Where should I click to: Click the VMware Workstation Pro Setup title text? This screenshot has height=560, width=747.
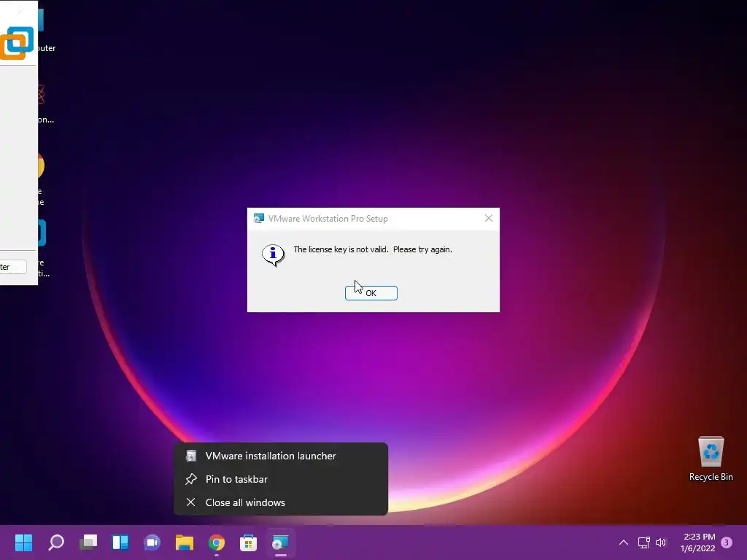(328, 219)
